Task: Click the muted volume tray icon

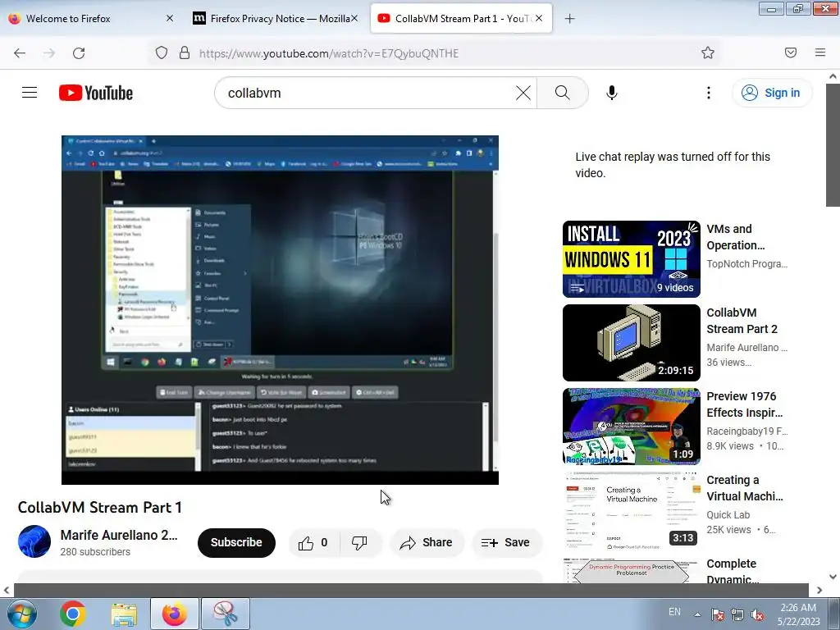Action: tap(757, 614)
